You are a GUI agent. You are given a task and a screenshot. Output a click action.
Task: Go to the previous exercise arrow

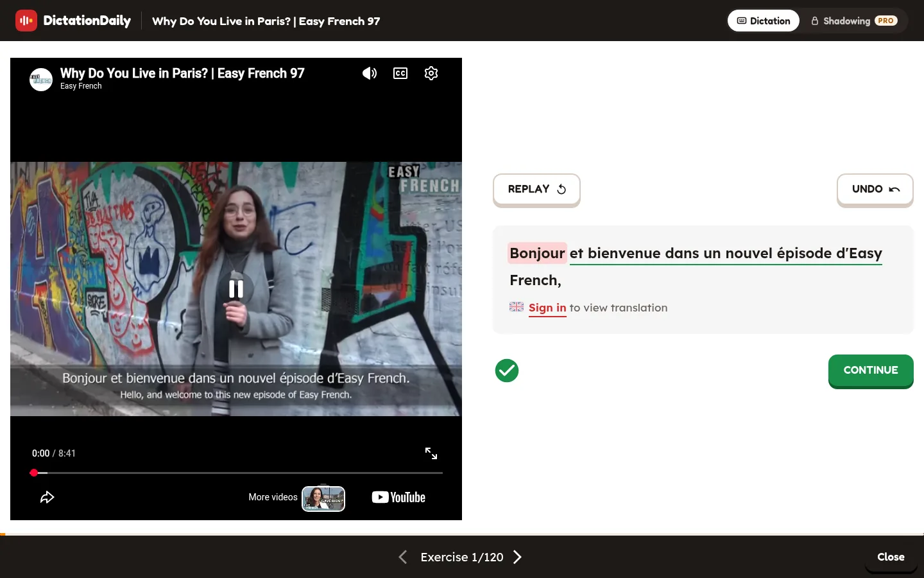click(403, 557)
